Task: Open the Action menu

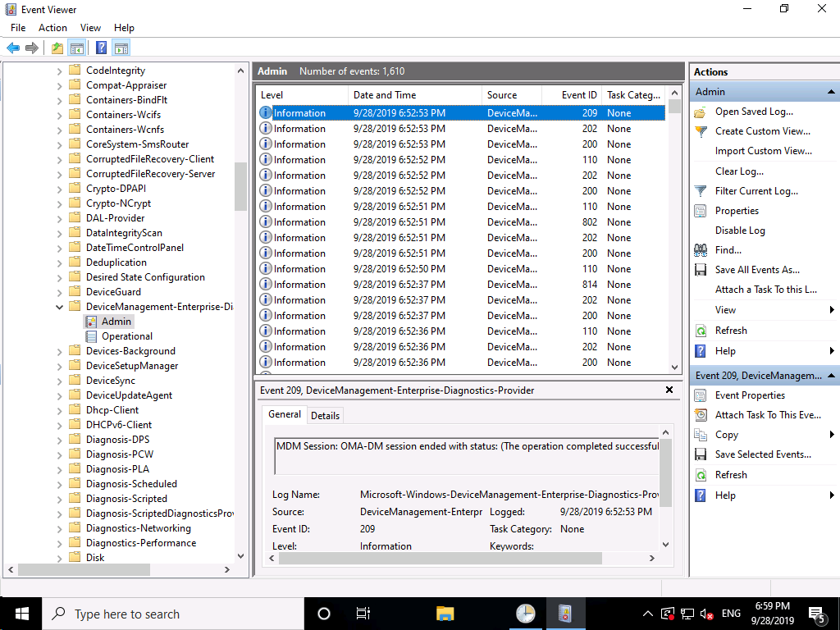Action: coord(52,28)
